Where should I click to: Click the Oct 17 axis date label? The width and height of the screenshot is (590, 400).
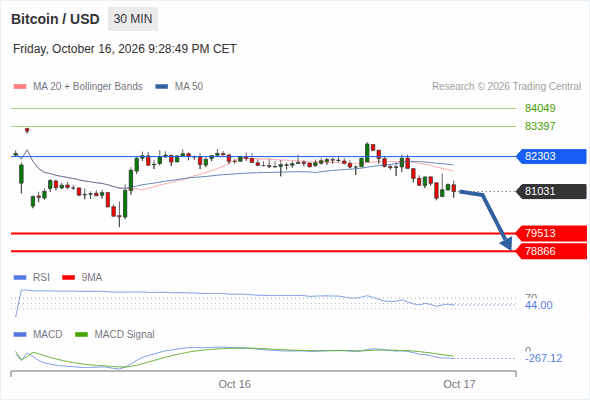(x=459, y=384)
